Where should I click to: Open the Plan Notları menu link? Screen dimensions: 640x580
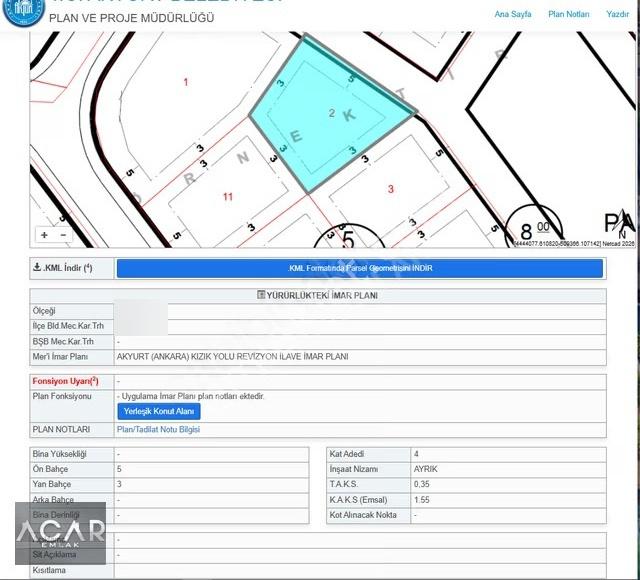pyautogui.click(x=569, y=14)
